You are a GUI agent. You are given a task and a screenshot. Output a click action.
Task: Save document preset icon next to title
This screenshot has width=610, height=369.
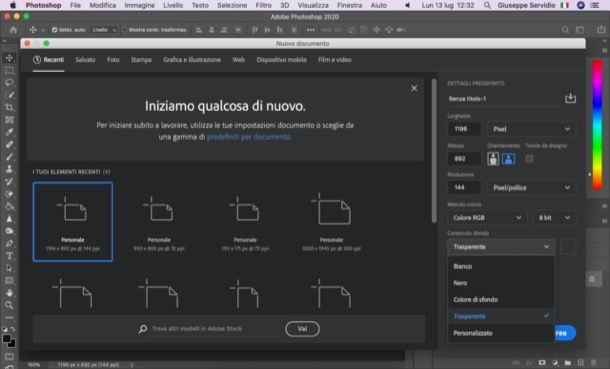(570, 98)
